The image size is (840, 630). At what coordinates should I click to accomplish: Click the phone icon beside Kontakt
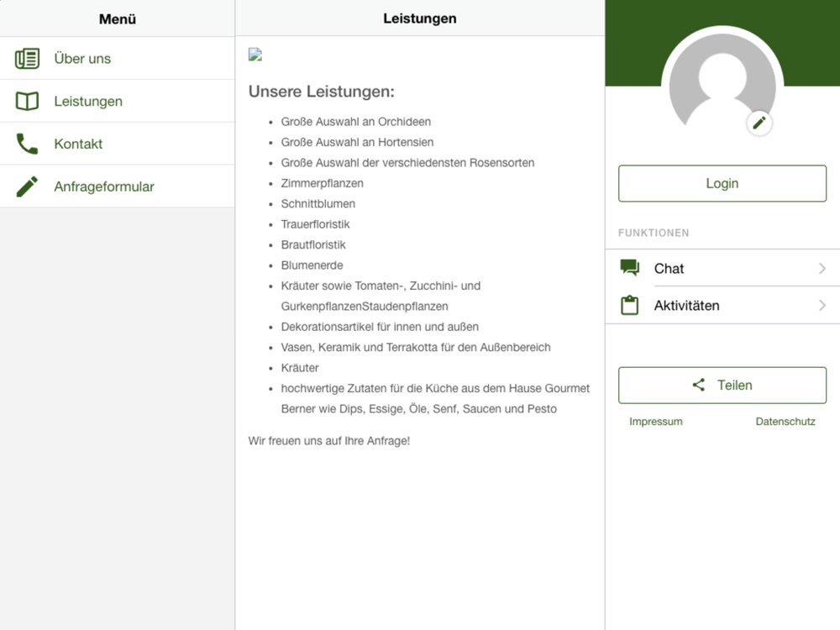click(27, 144)
